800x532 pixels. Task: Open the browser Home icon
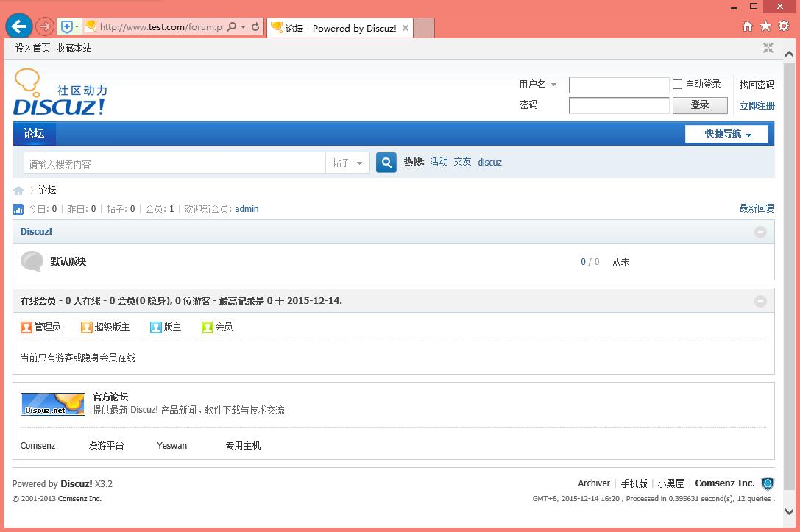click(748, 26)
